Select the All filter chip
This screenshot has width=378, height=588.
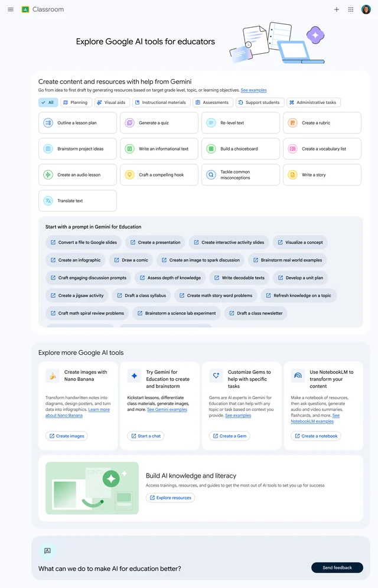click(48, 102)
